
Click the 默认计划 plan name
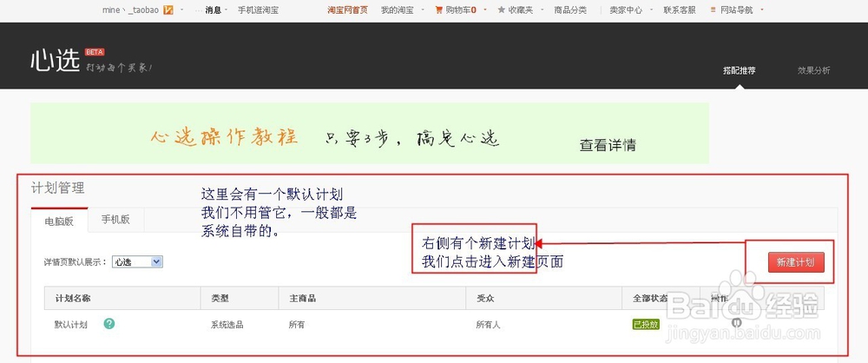70,325
